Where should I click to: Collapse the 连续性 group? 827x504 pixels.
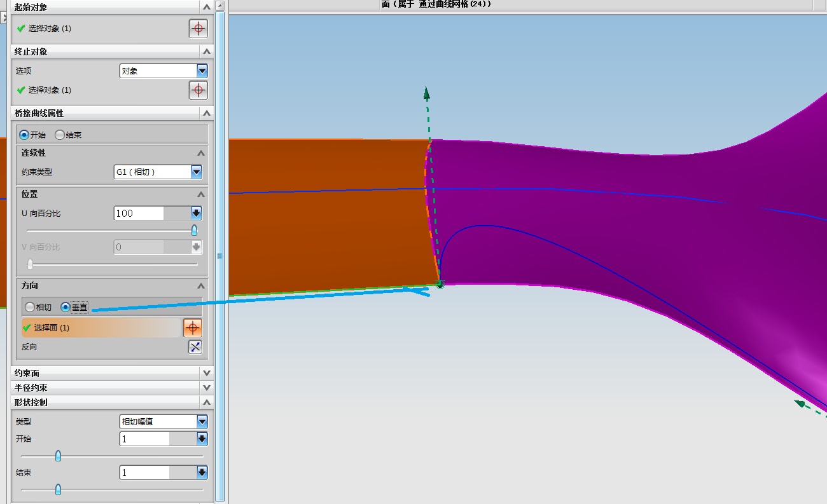pyautogui.click(x=201, y=153)
